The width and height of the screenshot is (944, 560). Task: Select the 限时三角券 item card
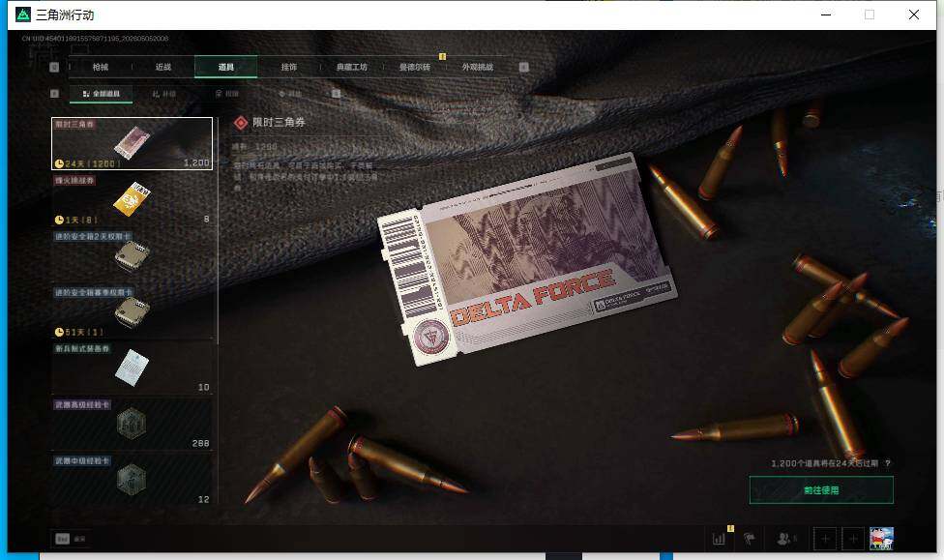point(132,143)
